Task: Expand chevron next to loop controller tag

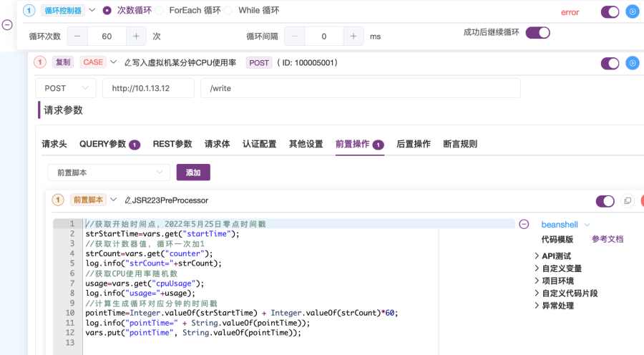Action: [92, 10]
